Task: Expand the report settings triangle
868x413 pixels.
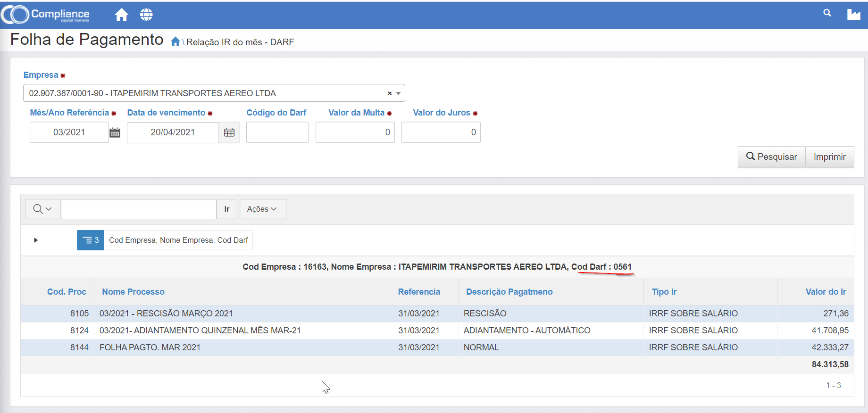Action: 36,240
